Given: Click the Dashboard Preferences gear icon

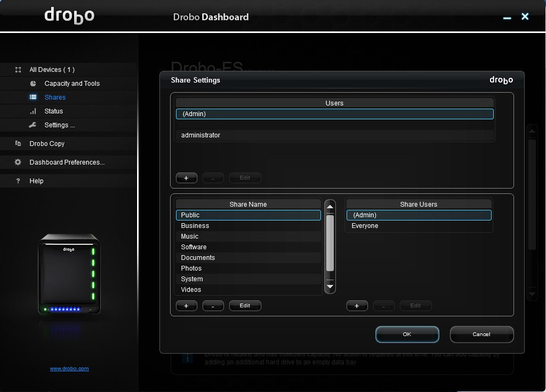Looking at the screenshot, I should tap(18, 162).
